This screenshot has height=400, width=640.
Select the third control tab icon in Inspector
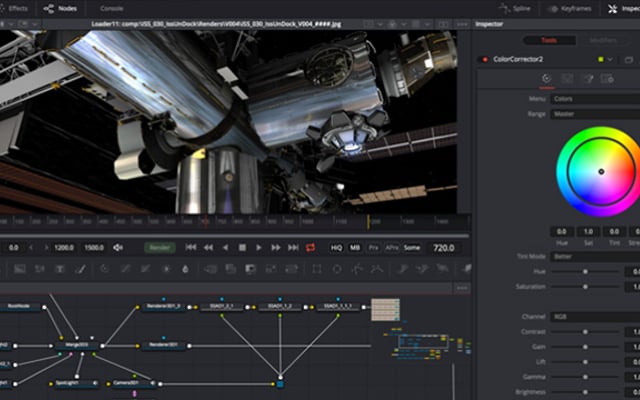(x=587, y=78)
